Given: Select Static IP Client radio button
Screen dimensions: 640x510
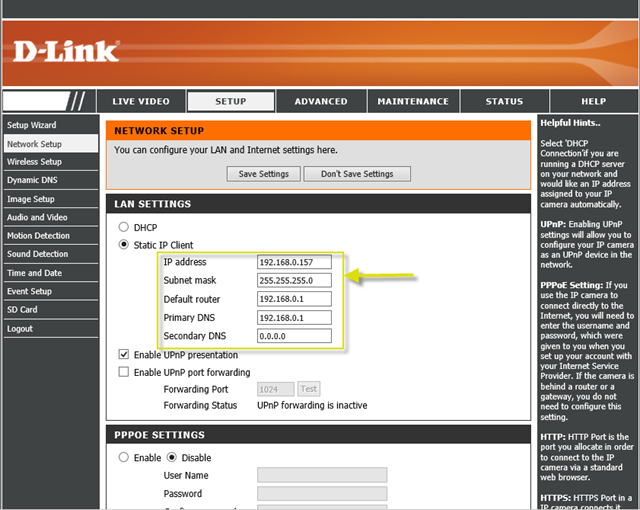Looking at the screenshot, I should (x=123, y=244).
